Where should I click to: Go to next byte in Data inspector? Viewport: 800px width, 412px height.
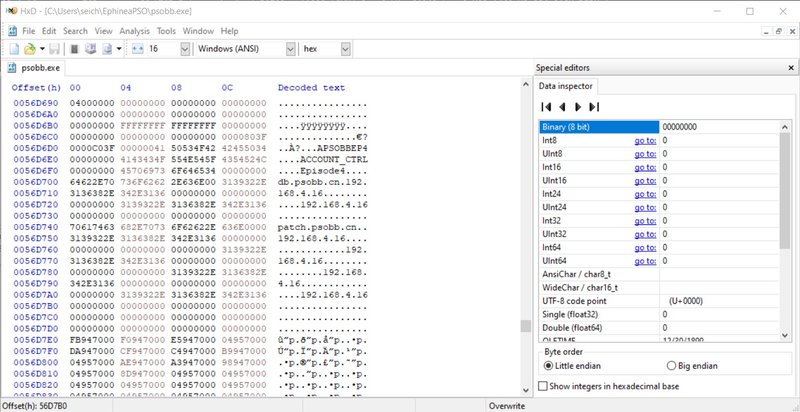point(578,106)
